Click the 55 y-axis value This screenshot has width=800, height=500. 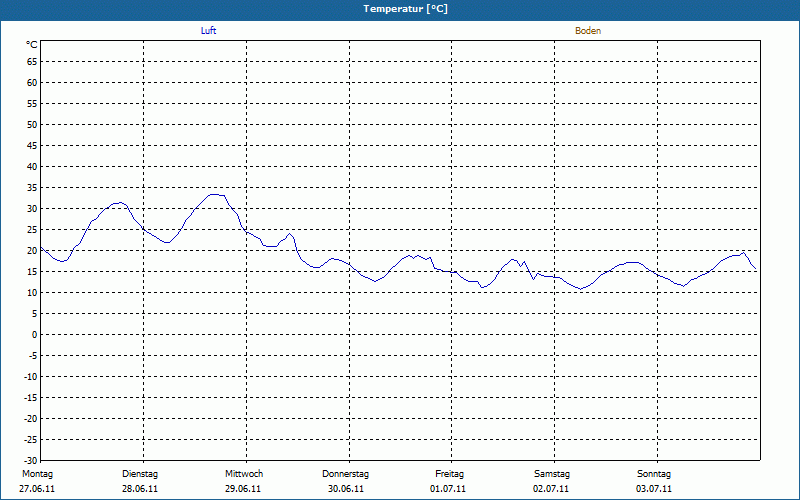32,104
